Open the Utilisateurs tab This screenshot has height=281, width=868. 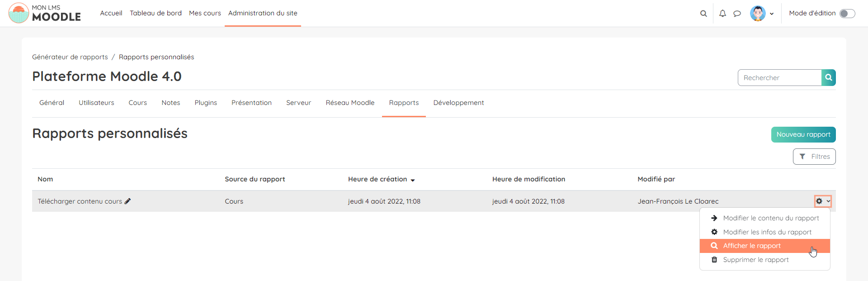pyautogui.click(x=96, y=103)
